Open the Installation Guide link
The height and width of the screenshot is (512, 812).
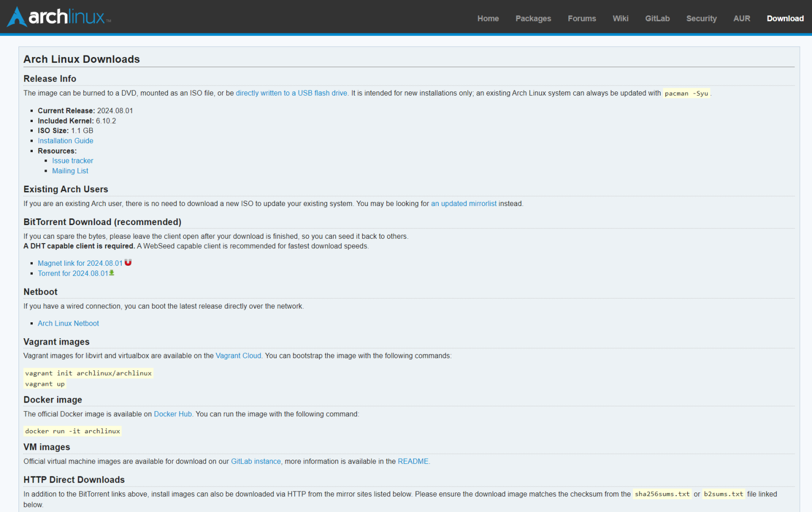[66, 141]
